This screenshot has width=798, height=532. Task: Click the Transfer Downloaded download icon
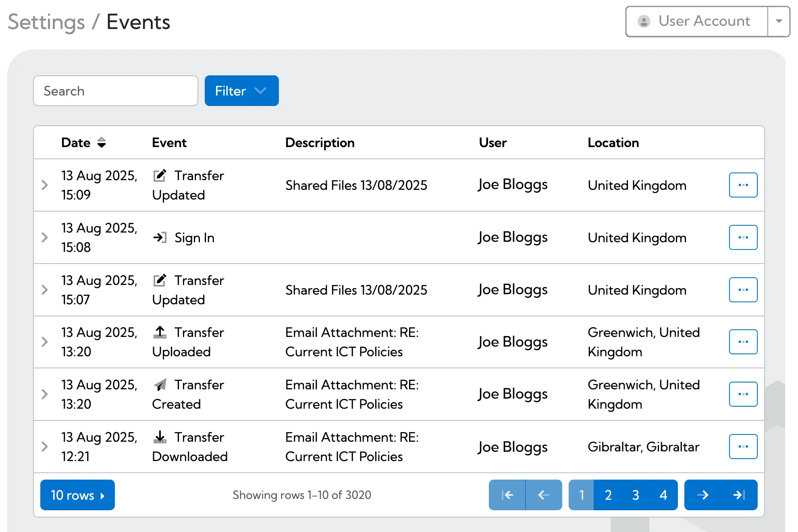160,437
